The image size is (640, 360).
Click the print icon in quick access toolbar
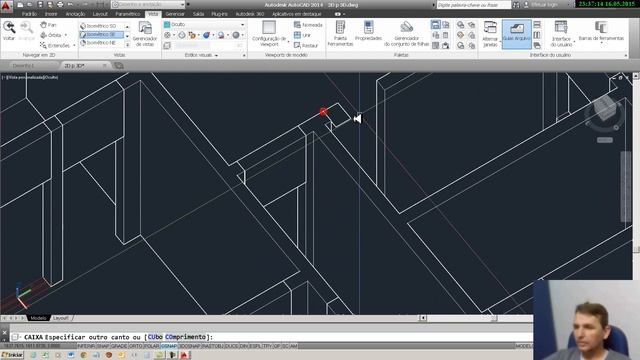coord(60,4)
